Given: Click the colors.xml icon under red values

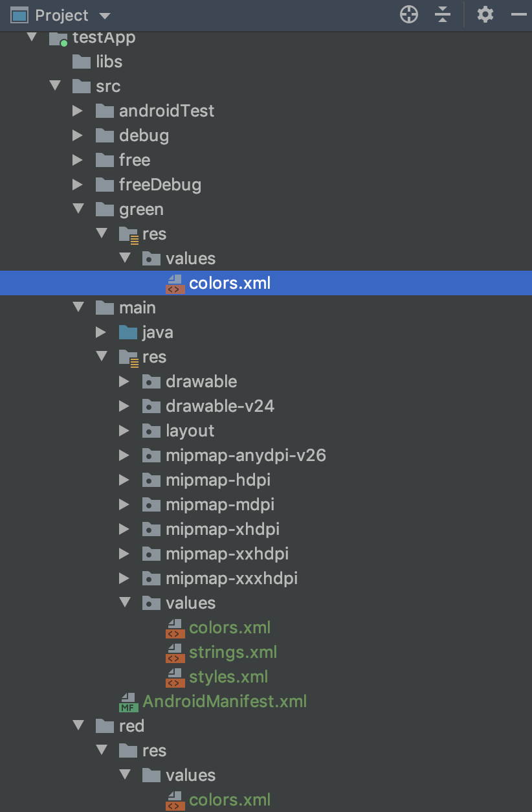Looking at the screenshot, I should coord(175,800).
